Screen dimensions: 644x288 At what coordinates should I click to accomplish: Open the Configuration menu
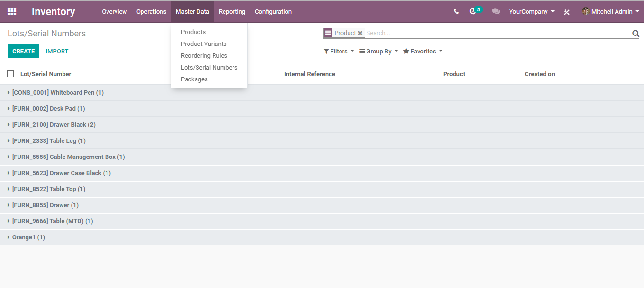tap(273, 11)
